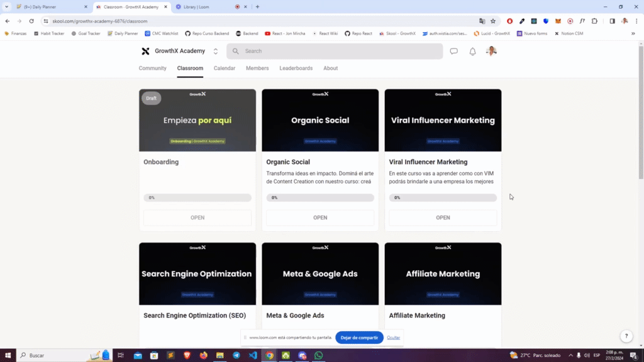
Task: Open the browser side panel icon
Action: (612, 20)
